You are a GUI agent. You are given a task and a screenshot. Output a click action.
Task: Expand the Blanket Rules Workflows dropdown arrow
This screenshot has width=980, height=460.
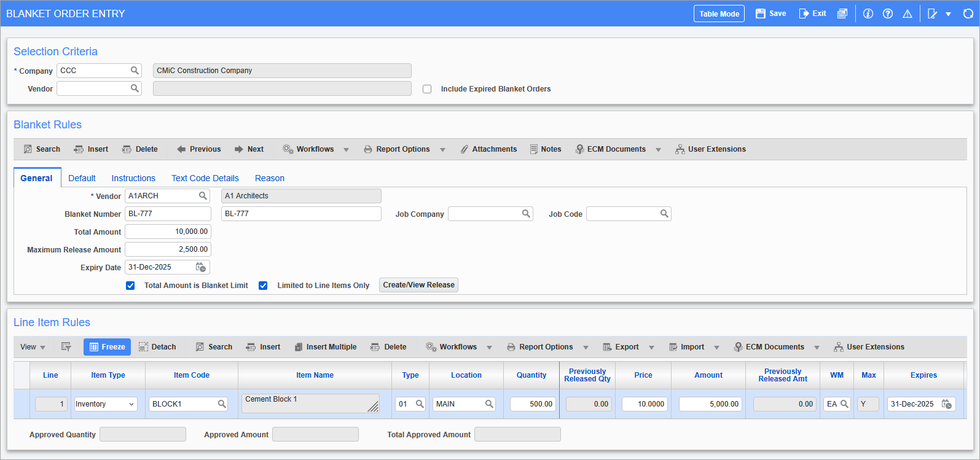(x=347, y=150)
